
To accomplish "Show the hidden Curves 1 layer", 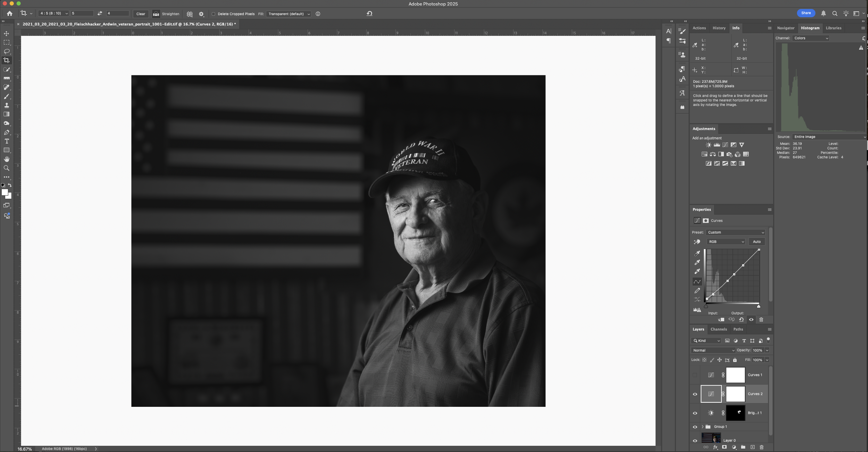I will (x=695, y=375).
